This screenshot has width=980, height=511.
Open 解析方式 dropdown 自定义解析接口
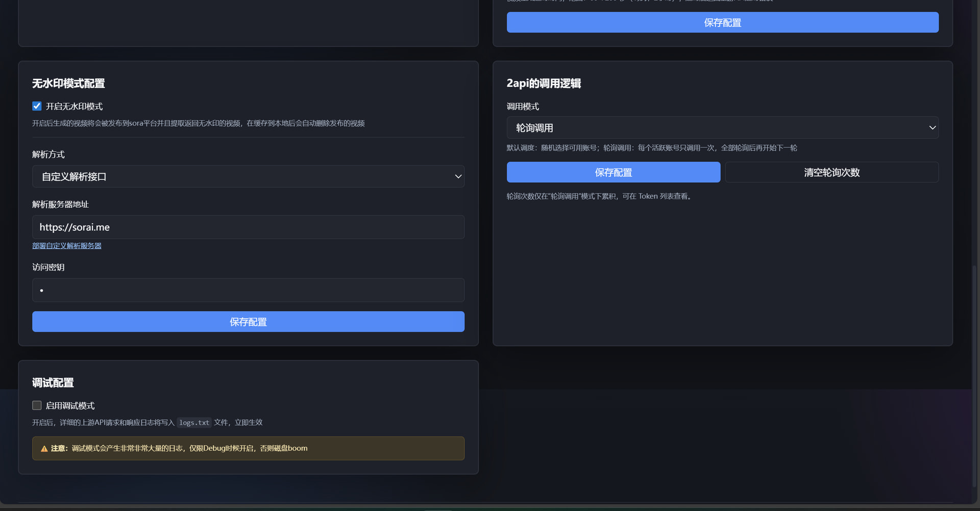248,177
